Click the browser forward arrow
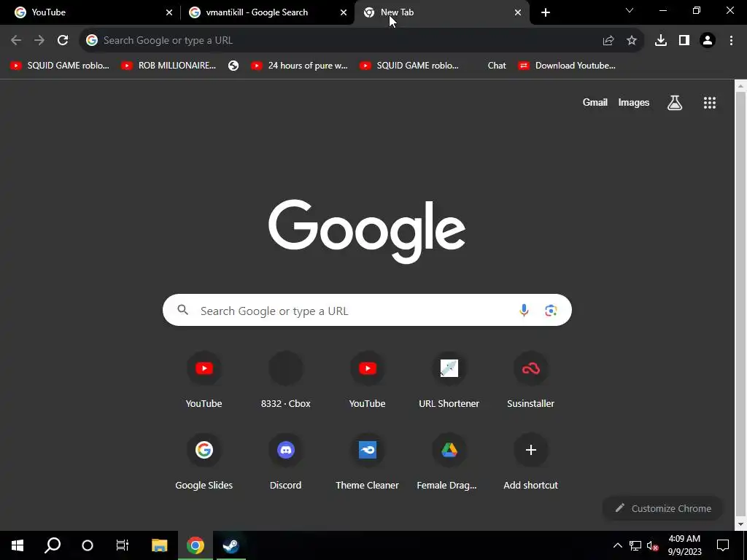This screenshot has width=747, height=560. tap(39, 41)
